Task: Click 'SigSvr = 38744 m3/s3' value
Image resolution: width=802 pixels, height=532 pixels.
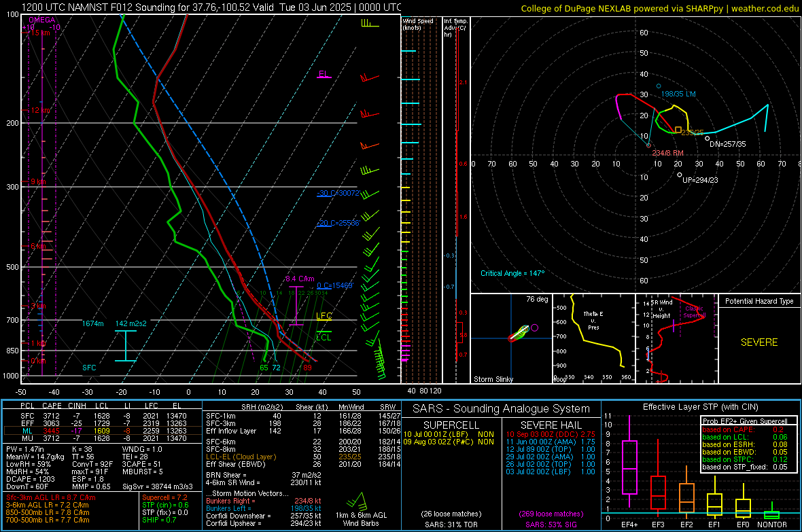Action: [158, 486]
